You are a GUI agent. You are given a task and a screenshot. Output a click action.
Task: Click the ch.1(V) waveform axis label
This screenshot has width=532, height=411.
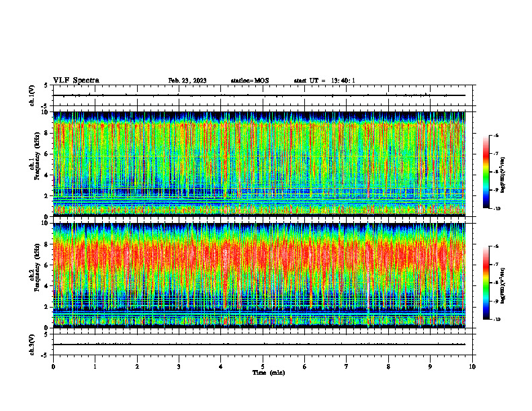32,95
